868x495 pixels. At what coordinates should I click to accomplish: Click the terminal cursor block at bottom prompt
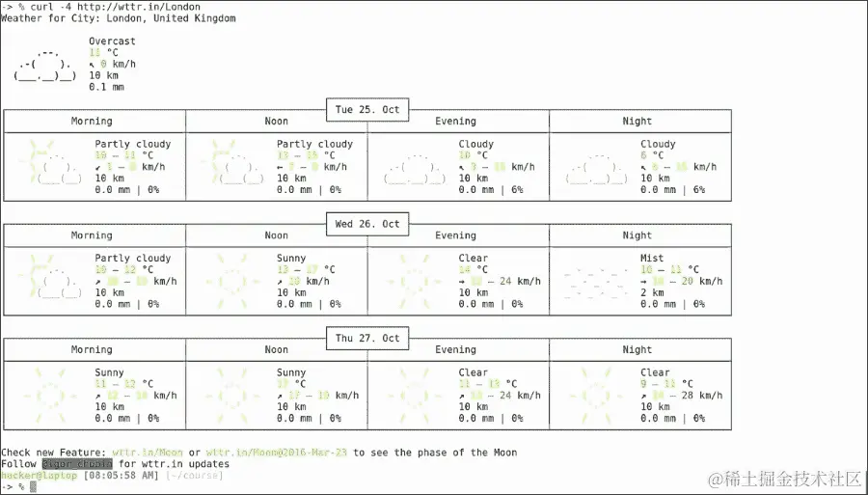(33, 486)
